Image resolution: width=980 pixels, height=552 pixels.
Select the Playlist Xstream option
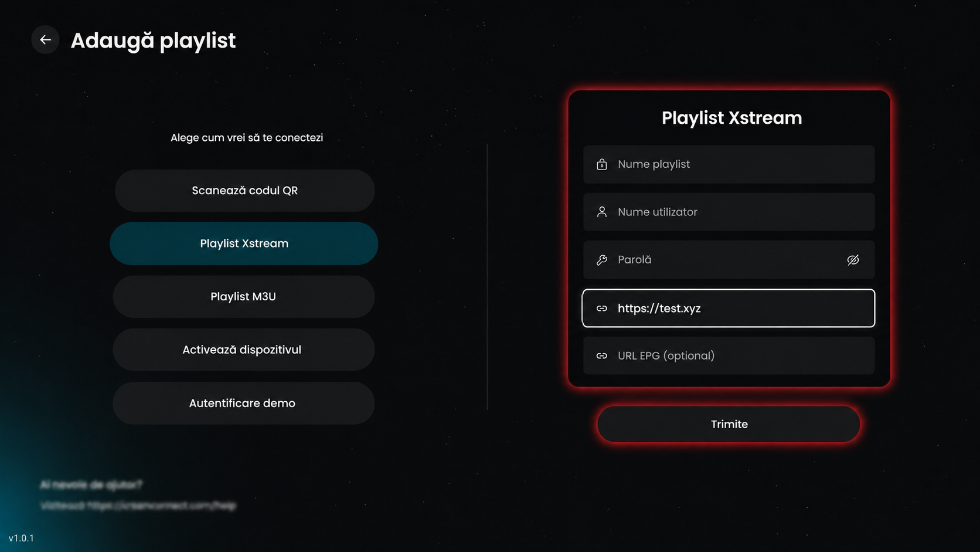(x=244, y=243)
